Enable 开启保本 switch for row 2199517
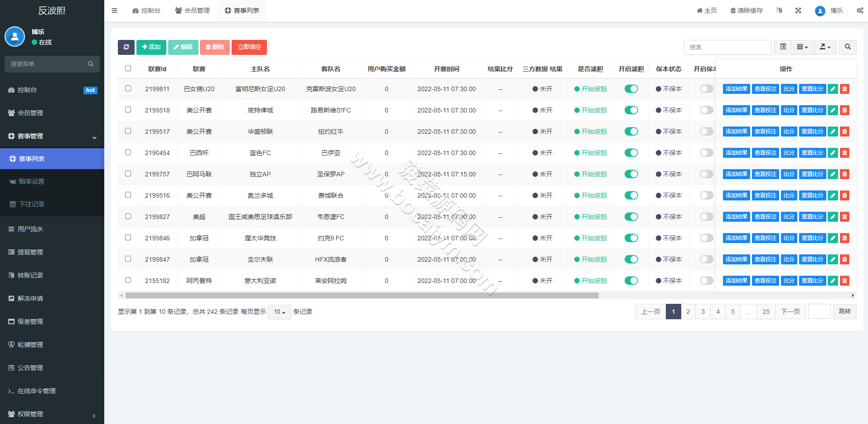The image size is (868, 424). 706,132
